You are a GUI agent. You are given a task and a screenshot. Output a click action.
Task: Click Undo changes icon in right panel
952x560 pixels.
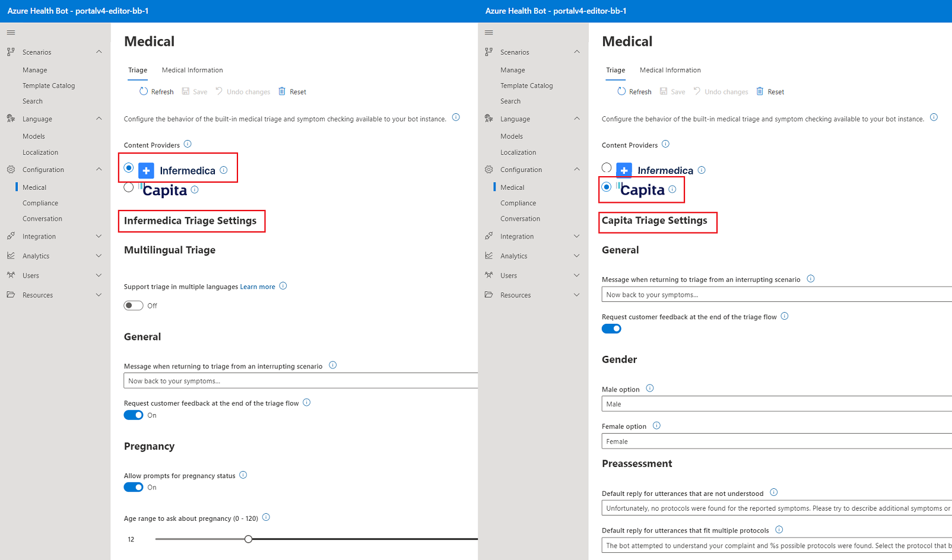[697, 91]
